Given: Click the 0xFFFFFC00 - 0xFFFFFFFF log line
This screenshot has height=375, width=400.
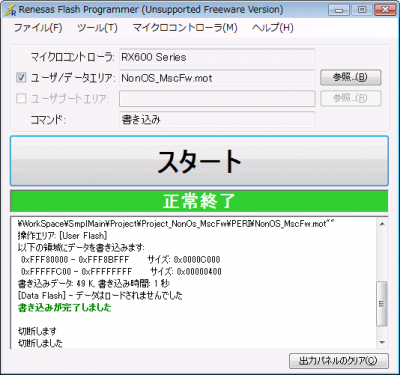Looking at the screenshot, I should click(x=121, y=272).
